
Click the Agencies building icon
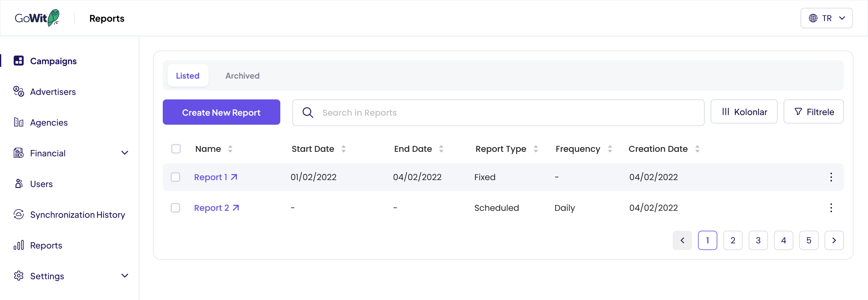click(18, 122)
